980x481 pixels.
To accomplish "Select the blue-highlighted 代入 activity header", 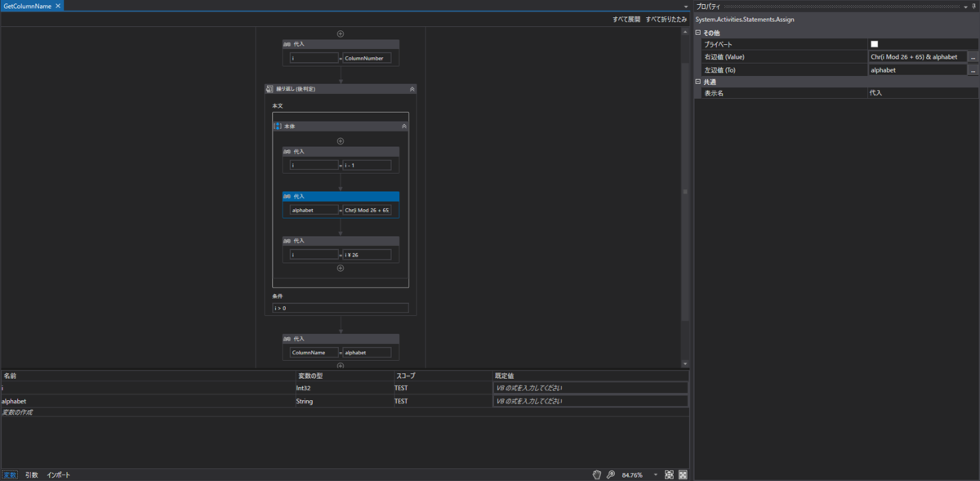I will (x=341, y=196).
